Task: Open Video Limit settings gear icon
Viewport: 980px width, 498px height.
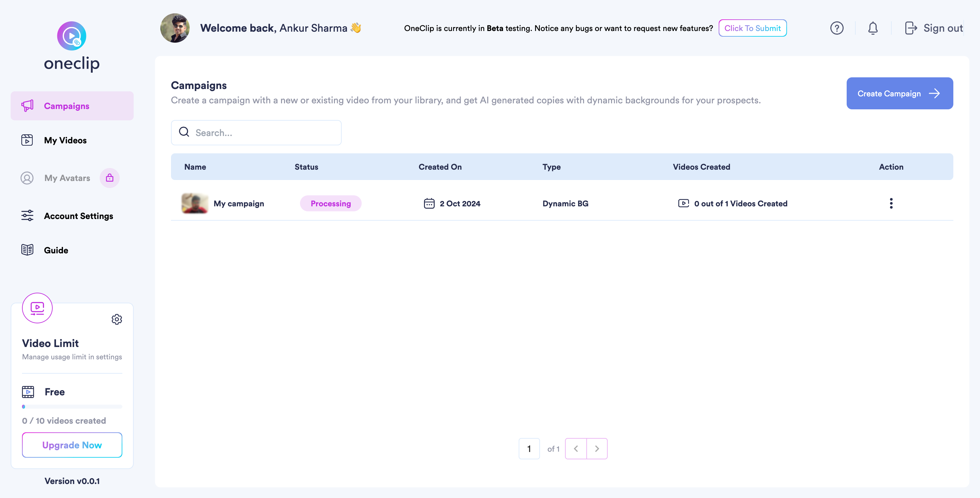Action: (x=117, y=319)
